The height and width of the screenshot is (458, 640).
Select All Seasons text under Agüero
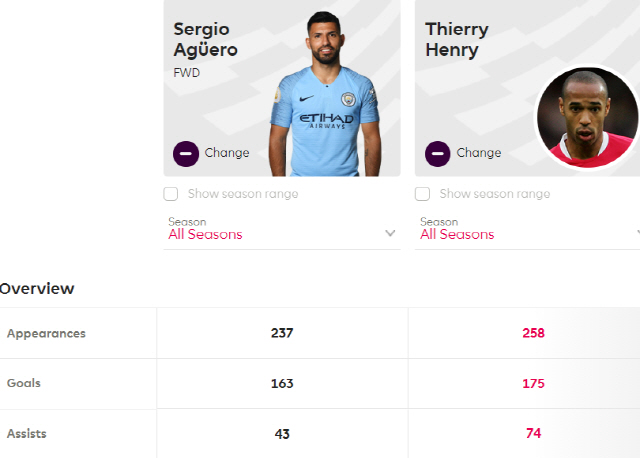pos(205,234)
